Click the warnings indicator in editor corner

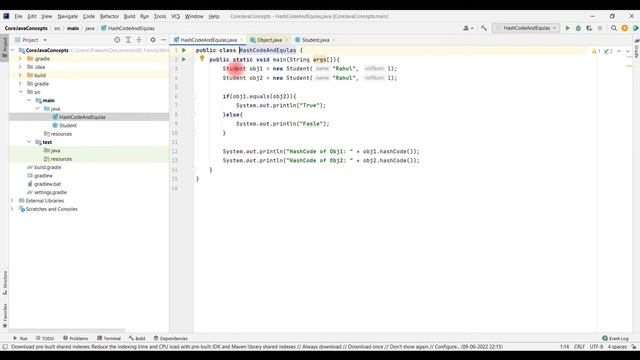pyautogui.click(x=596, y=51)
